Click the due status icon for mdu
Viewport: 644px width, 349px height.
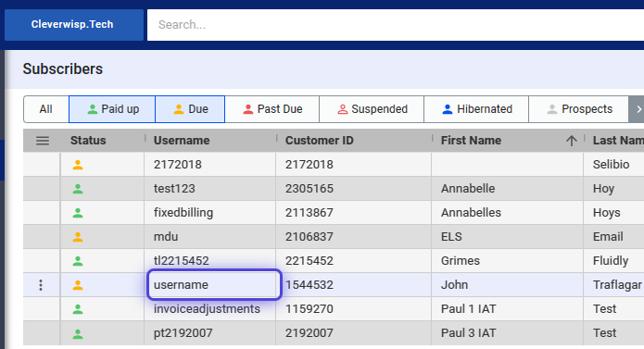78,237
